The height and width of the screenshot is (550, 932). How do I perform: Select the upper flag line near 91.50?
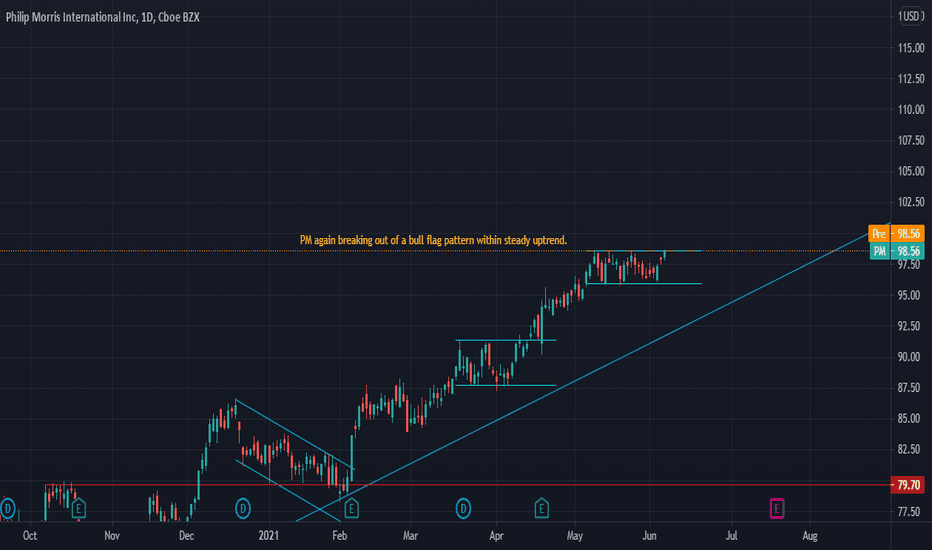pyautogui.click(x=506, y=340)
